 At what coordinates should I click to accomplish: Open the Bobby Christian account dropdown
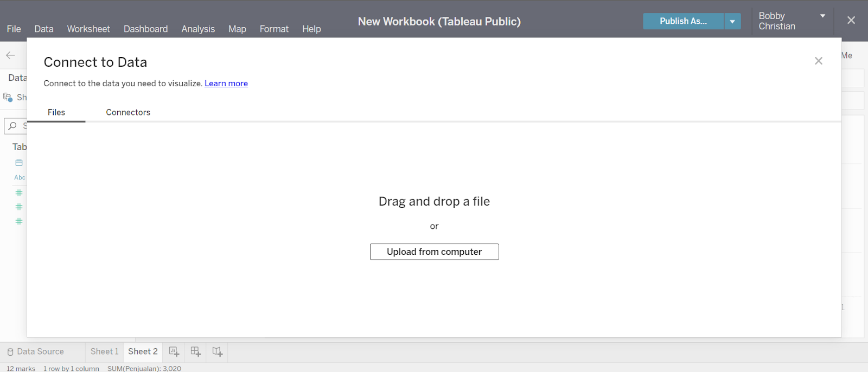tap(792, 21)
